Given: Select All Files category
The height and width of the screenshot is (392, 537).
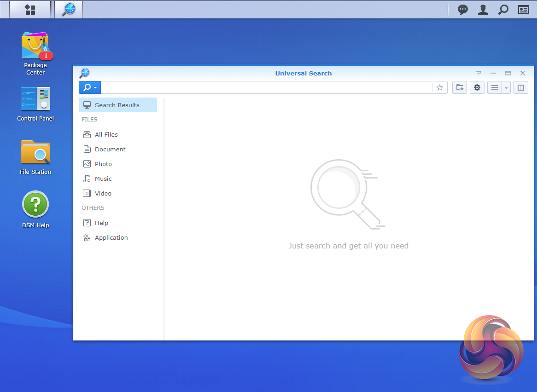Looking at the screenshot, I should 118,134.
